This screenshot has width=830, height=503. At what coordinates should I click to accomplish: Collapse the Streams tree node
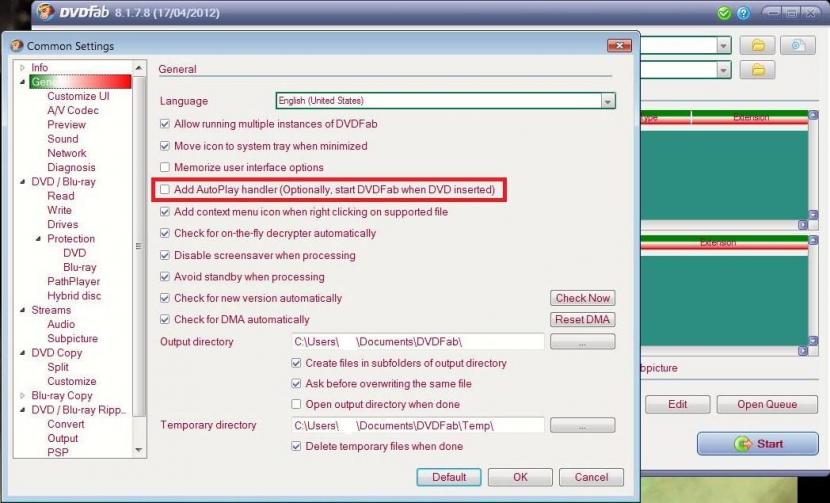22,310
